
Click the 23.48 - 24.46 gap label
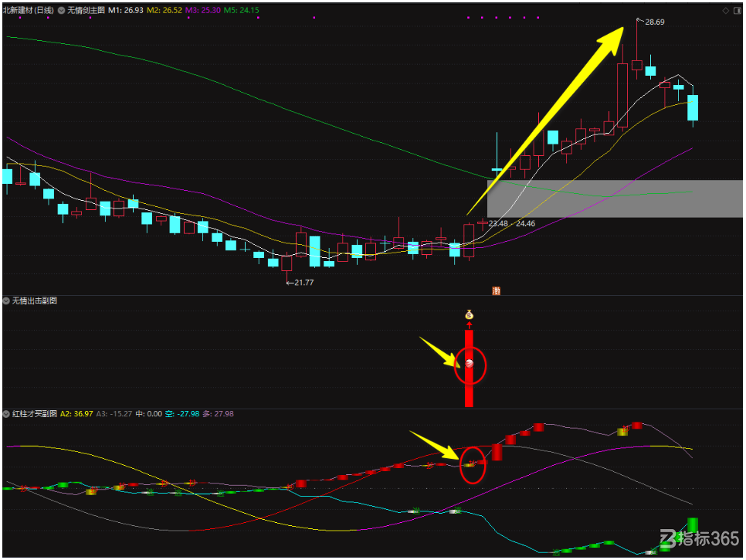click(512, 224)
